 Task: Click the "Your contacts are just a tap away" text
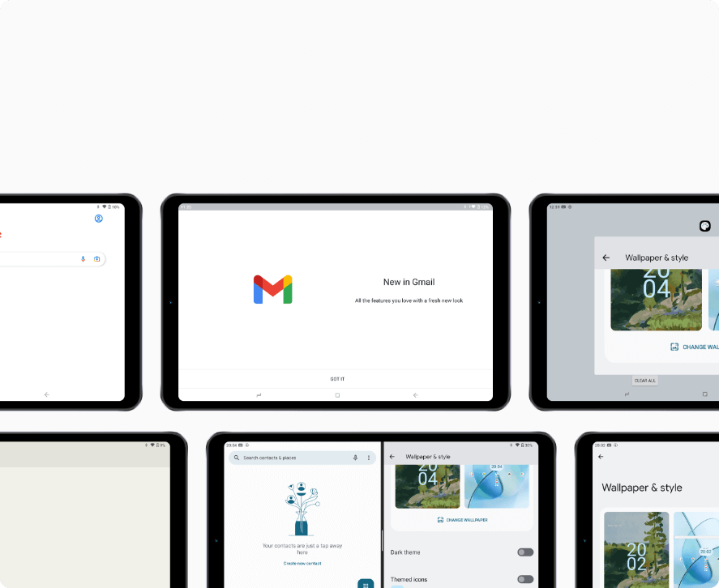tap(302, 548)
